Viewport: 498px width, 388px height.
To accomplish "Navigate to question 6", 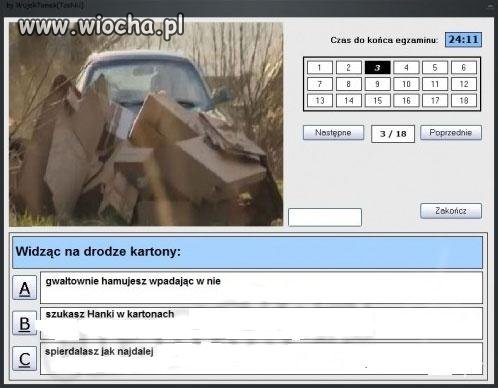I will coord(464,68).
